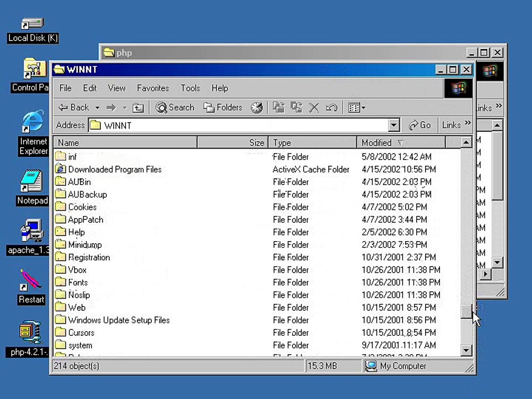The image size is (532, 399).
Task: Click the Cursors folder name
Action: click(x=81, y=332)
